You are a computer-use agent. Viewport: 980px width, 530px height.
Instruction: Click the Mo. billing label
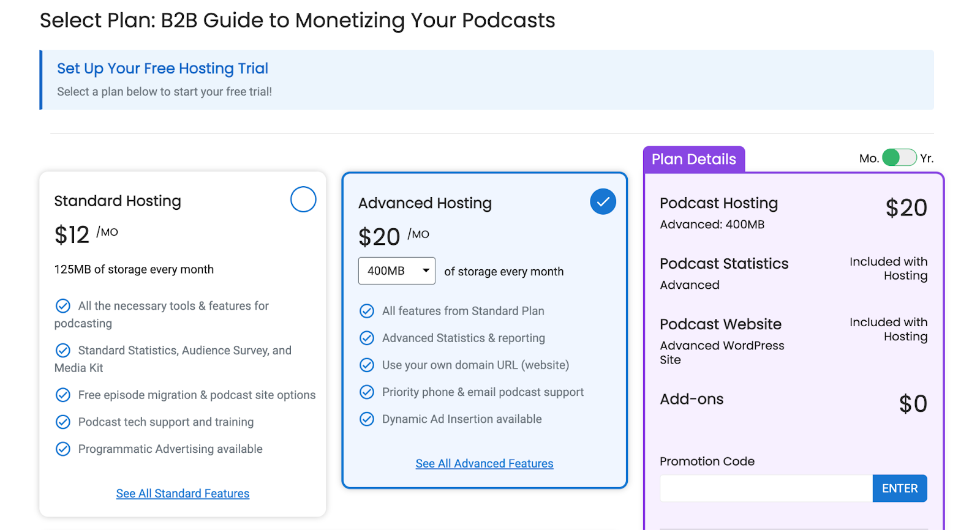pos(869,159)
